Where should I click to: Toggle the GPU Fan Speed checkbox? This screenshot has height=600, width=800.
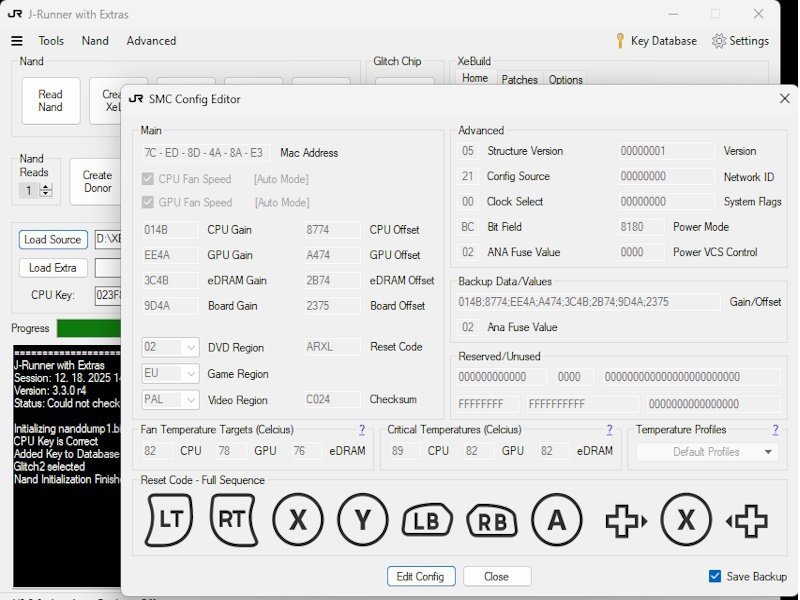[148, 202]
